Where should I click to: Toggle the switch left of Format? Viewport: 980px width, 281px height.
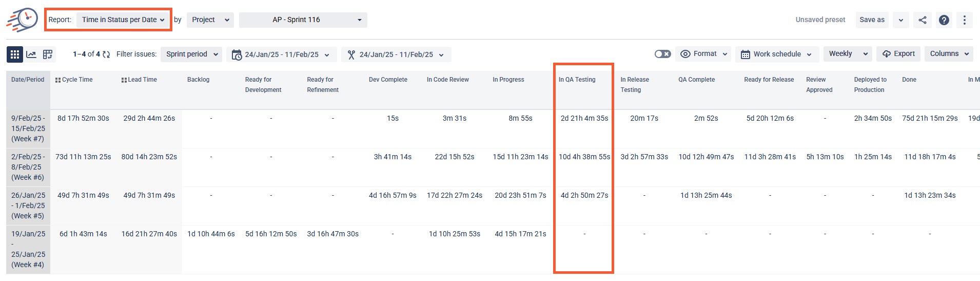(x=662, y=54)
